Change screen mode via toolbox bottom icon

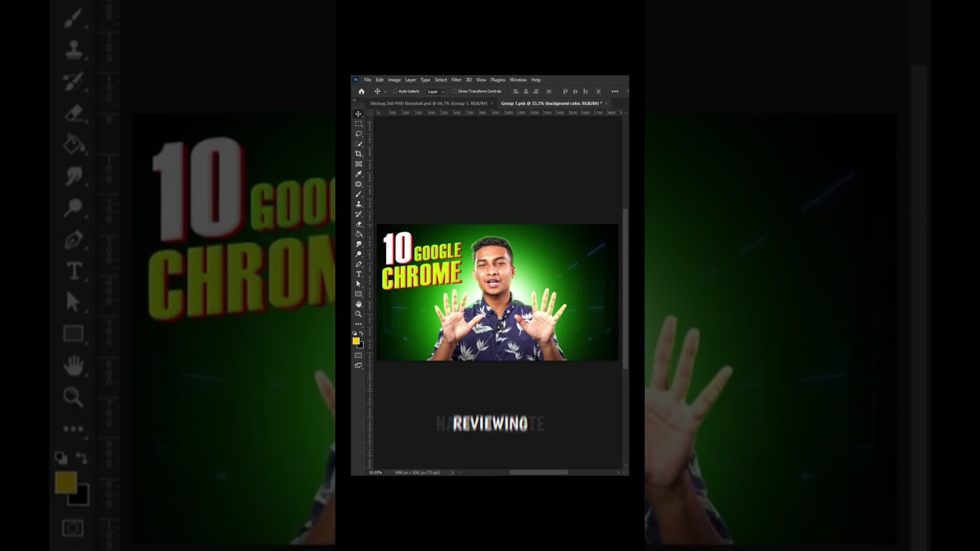pos(358,365)
